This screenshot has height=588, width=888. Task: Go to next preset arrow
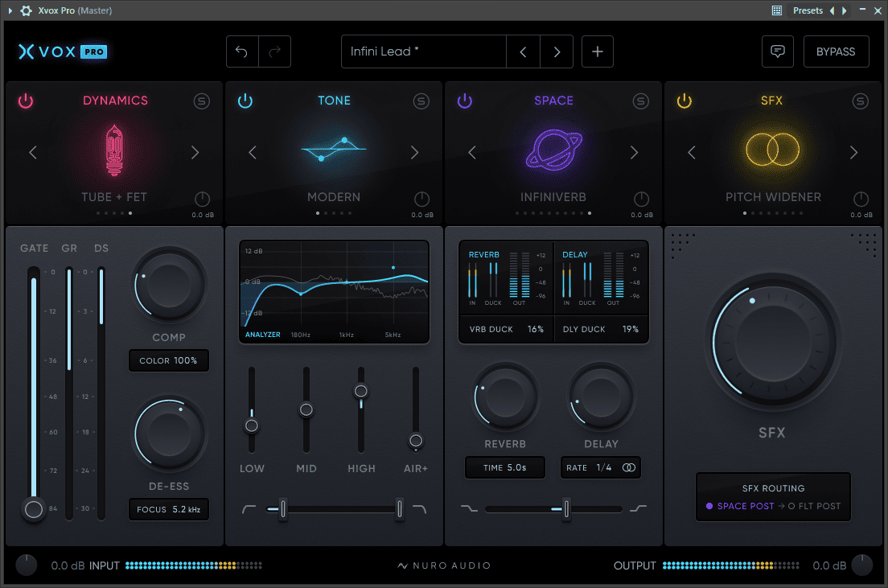[x=557, y=51]
